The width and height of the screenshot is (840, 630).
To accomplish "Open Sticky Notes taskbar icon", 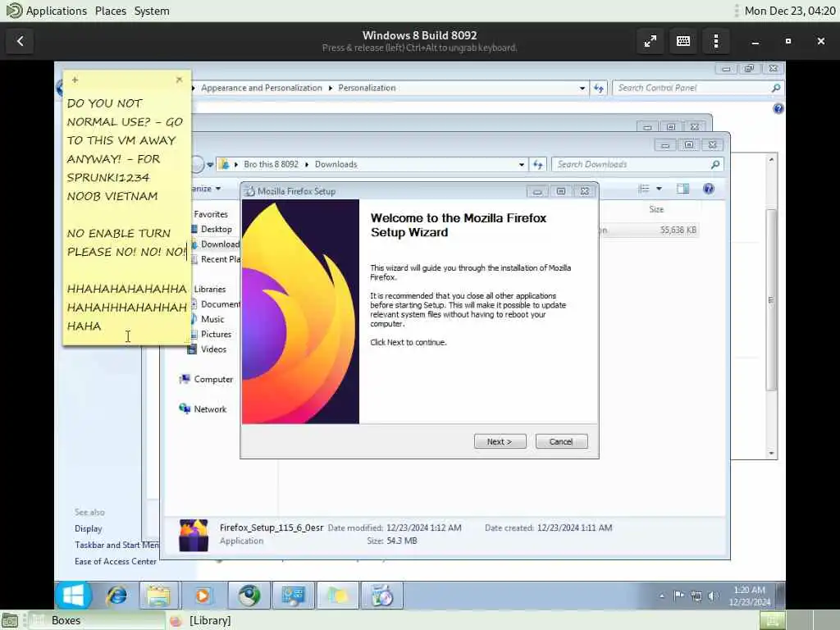I will [x=337, y=596].
